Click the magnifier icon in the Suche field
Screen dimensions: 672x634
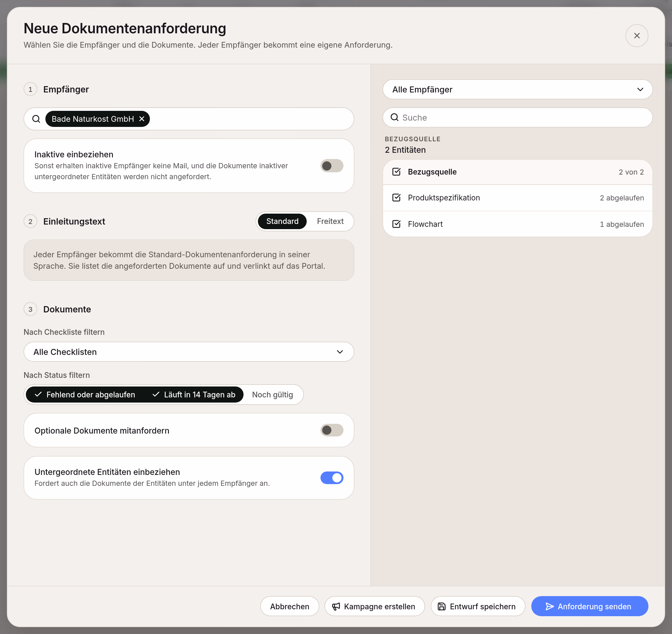(x=395, y=117)
